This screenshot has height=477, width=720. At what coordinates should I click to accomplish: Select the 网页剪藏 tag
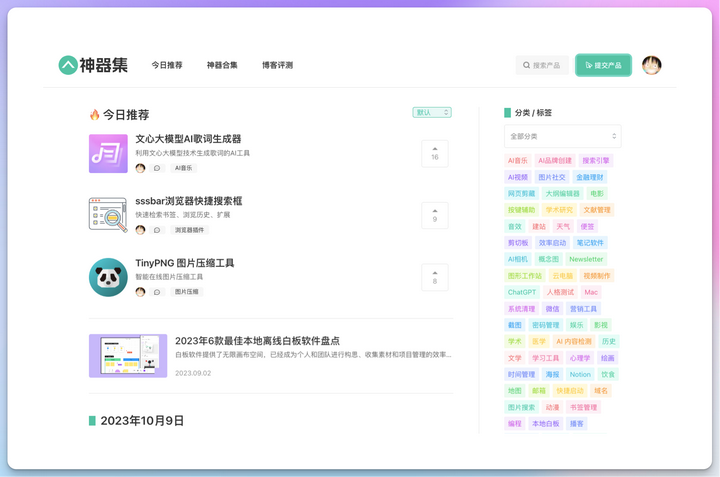(521, 194)
